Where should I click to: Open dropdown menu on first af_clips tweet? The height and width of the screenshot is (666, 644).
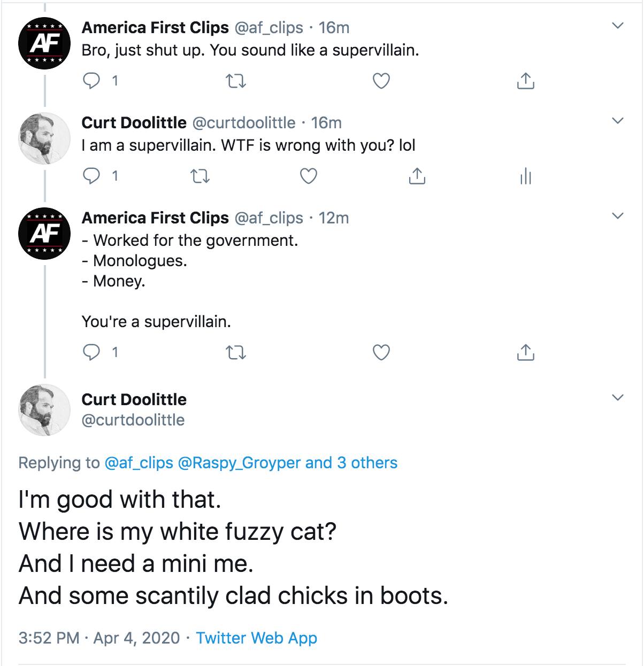(x=618, y=26)
